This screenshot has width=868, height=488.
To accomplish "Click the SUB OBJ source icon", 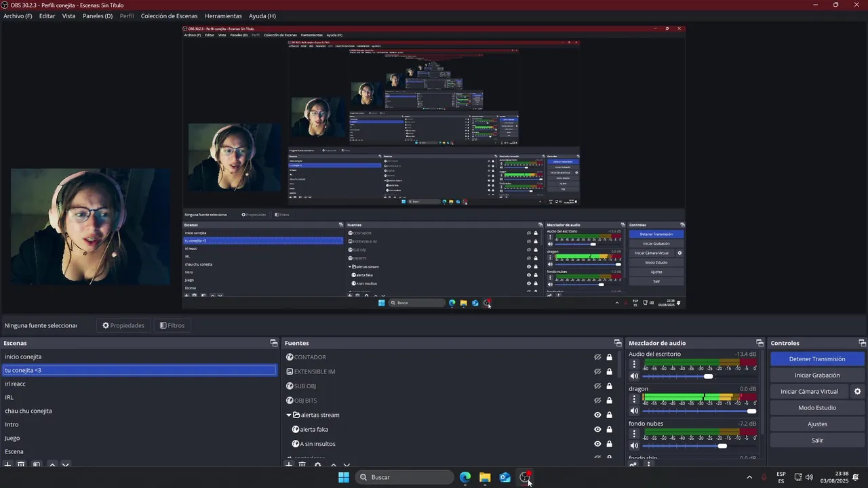I will click(290, 386).
